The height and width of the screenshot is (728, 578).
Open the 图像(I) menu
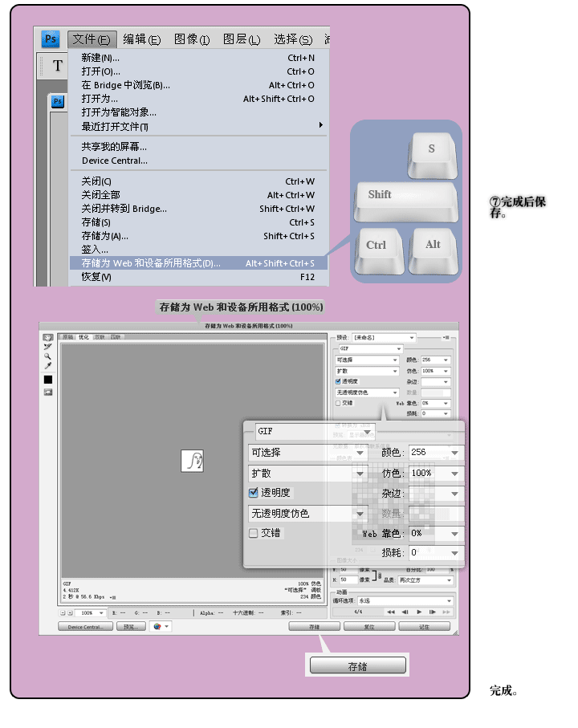(192, 39)
